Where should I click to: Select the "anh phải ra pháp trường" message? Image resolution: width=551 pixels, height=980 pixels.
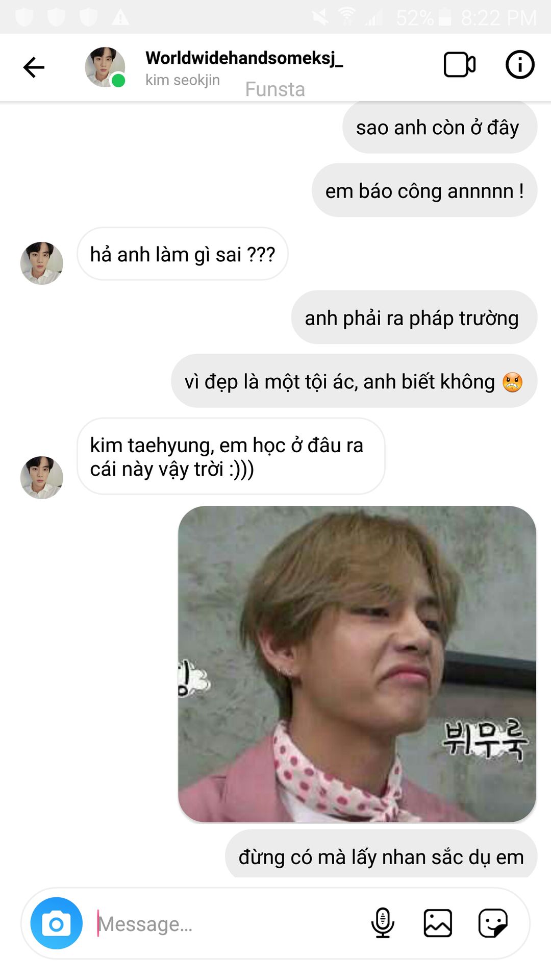coord(414,317)
